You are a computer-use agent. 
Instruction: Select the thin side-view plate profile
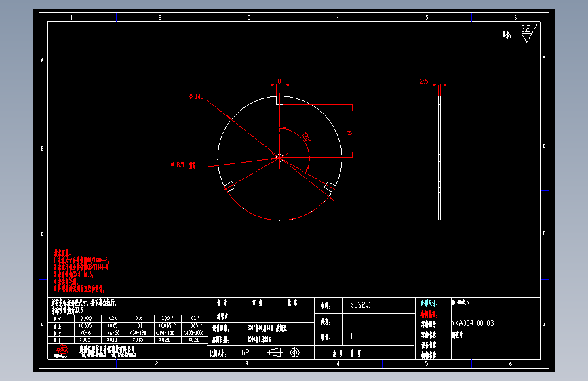coord(439,157)
